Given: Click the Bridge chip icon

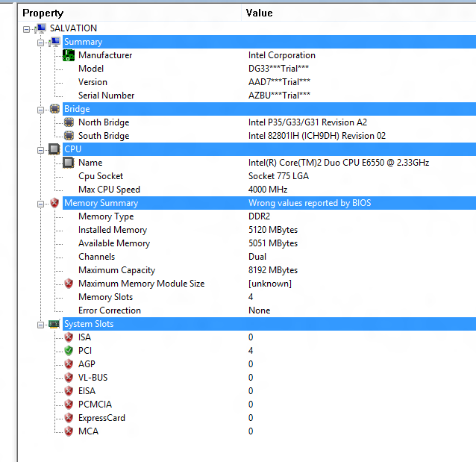Looking at the screenshot, I should [54, 109].
